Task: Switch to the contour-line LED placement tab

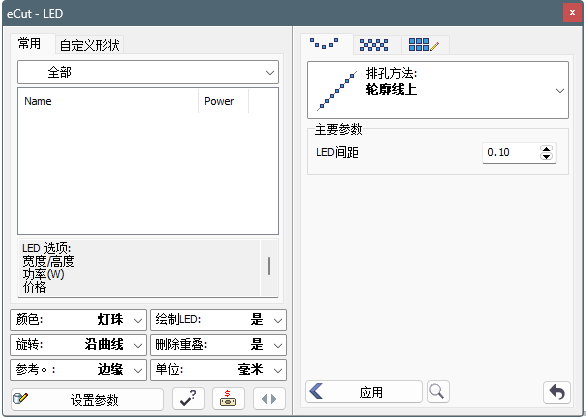Action: tap(324, 44)
